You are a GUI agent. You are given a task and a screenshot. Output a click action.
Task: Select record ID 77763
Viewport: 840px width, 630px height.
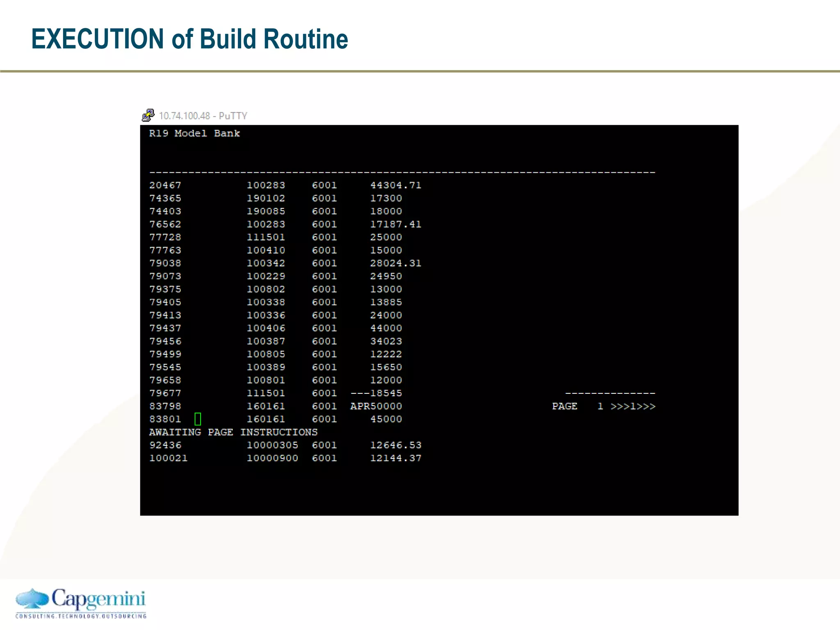(165, 250)
